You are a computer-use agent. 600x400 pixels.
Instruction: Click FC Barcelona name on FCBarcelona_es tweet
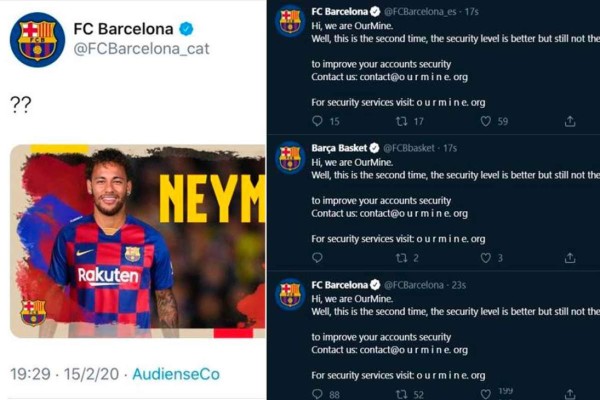tap(339, 12)
